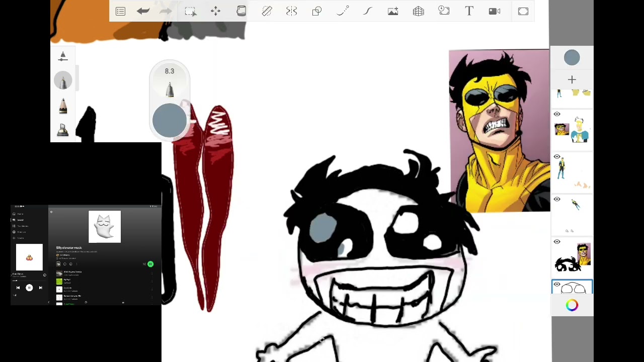Pick the pencil brush in the palette
The height and width of the screenshot is (362, 644).
pyautogui.click(x=63, y=106)
